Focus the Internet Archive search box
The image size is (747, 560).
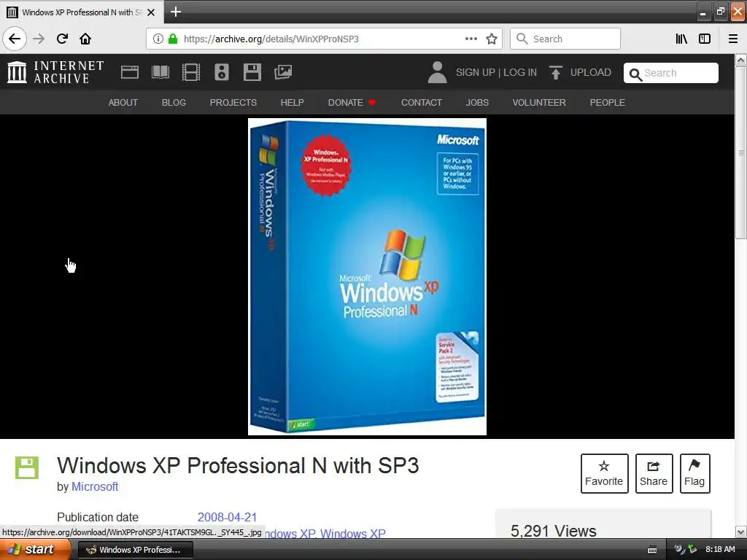coord(671,73)
